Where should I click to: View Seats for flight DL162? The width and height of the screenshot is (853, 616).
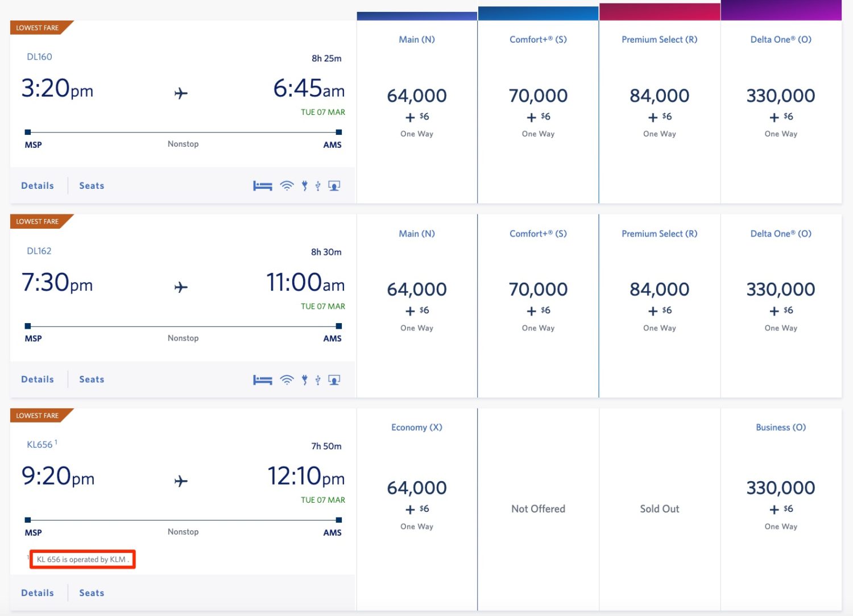click(x=92, y=379)
